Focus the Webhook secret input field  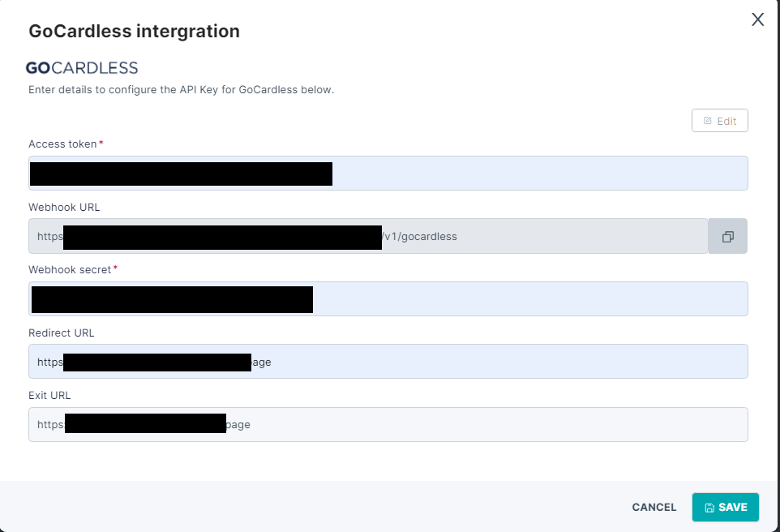388,299
